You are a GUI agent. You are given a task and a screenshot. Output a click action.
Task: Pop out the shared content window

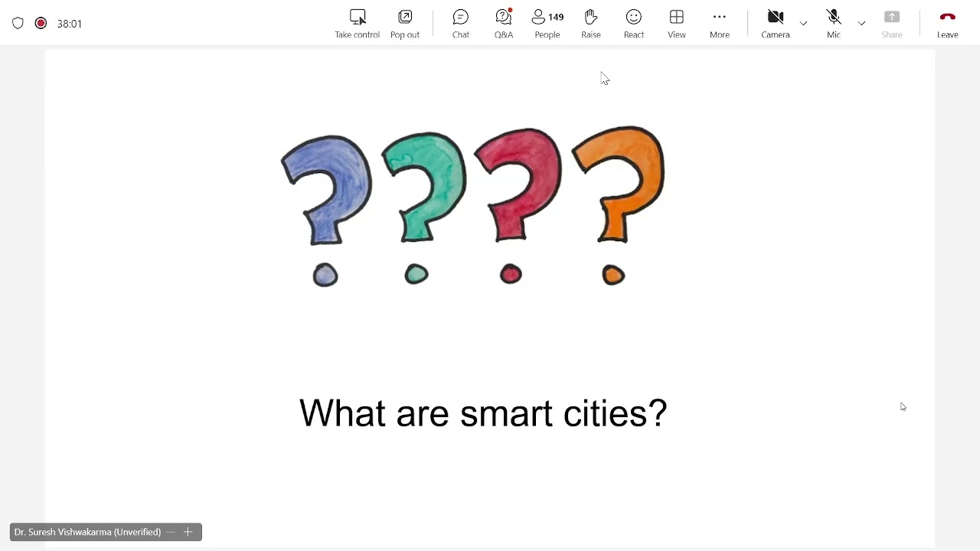(405, 24)
